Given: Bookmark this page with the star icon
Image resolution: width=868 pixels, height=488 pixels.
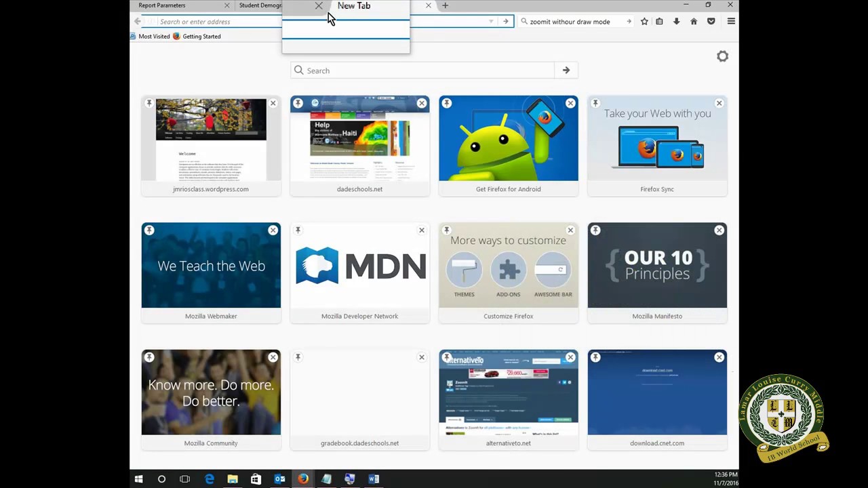Looking at the screenshot, I should click(644, 22).
